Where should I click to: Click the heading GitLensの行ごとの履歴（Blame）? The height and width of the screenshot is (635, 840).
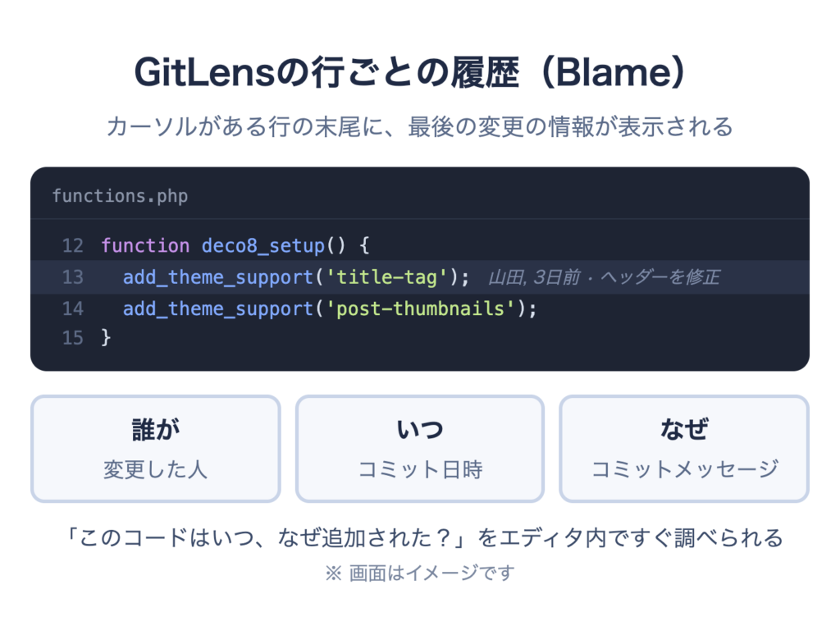pyautogui.click(x=410, y=72)
